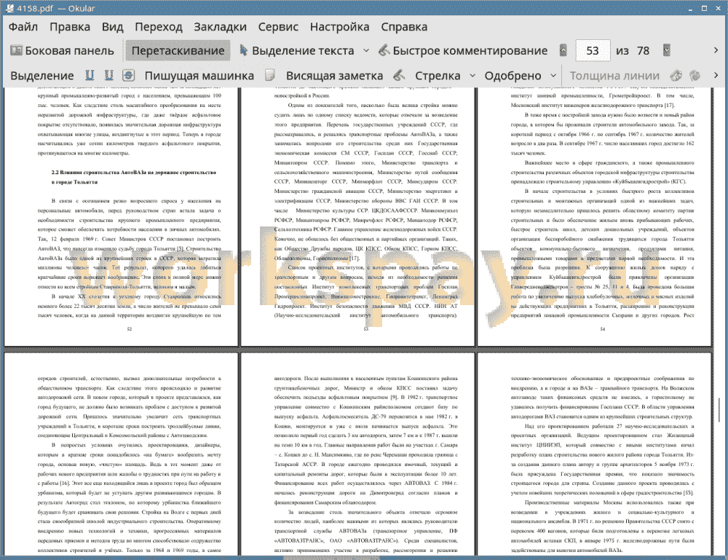Open the Переход menu
The image size is (728, 560).
point(158,27)
